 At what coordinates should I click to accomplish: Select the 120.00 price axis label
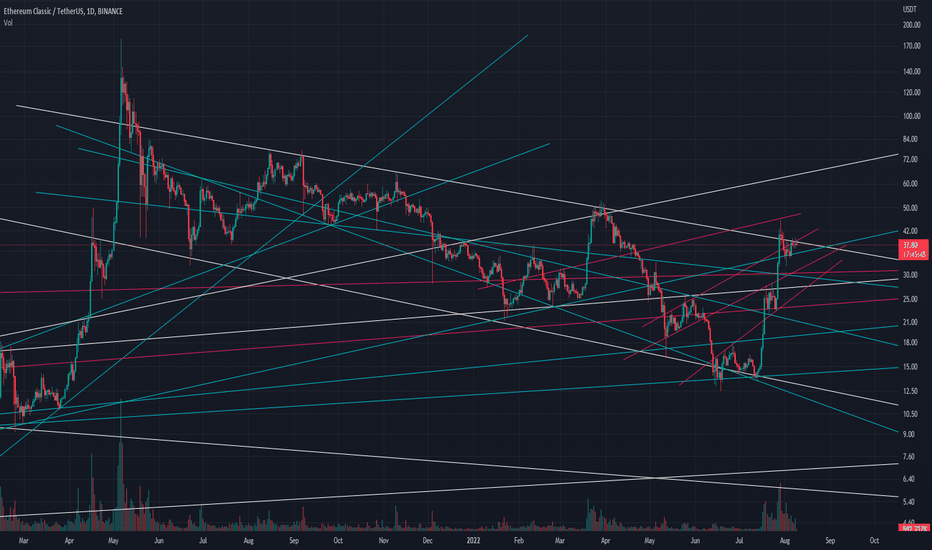(x=911, y=93)
